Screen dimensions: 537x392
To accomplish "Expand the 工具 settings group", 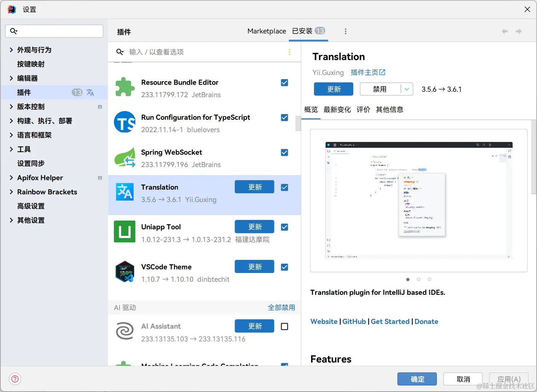I will (11, 149).
